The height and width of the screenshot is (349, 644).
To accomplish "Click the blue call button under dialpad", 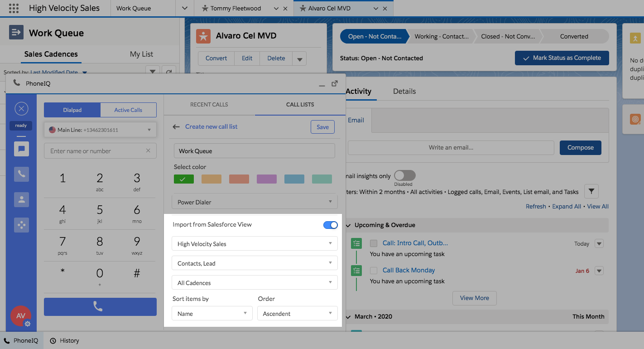I will coord(100,307).
